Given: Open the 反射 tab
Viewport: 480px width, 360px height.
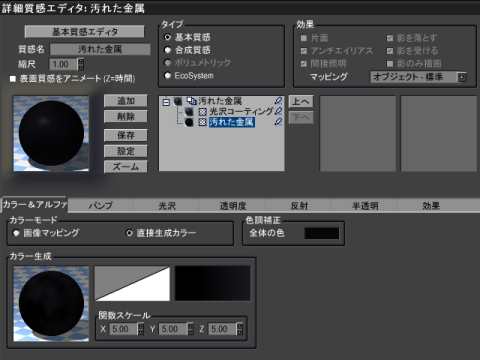Looking at the screenshot, I should coord(299,205).
